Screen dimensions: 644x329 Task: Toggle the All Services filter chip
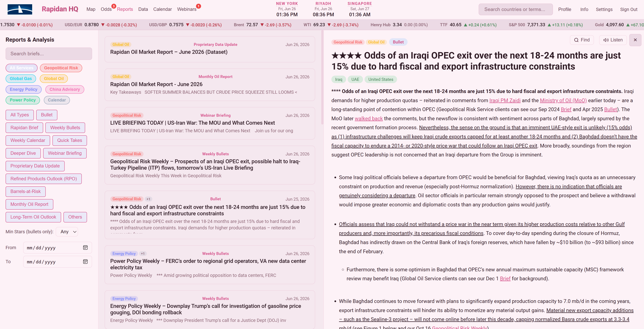[21, 68]
